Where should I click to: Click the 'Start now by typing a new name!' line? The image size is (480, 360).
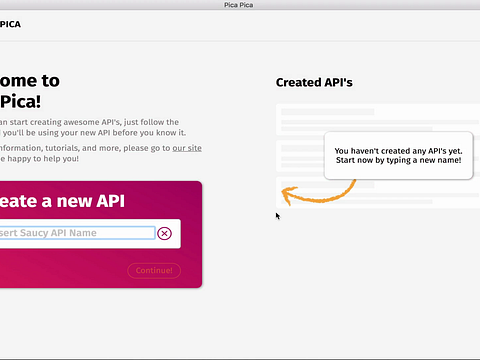point(399,160)
